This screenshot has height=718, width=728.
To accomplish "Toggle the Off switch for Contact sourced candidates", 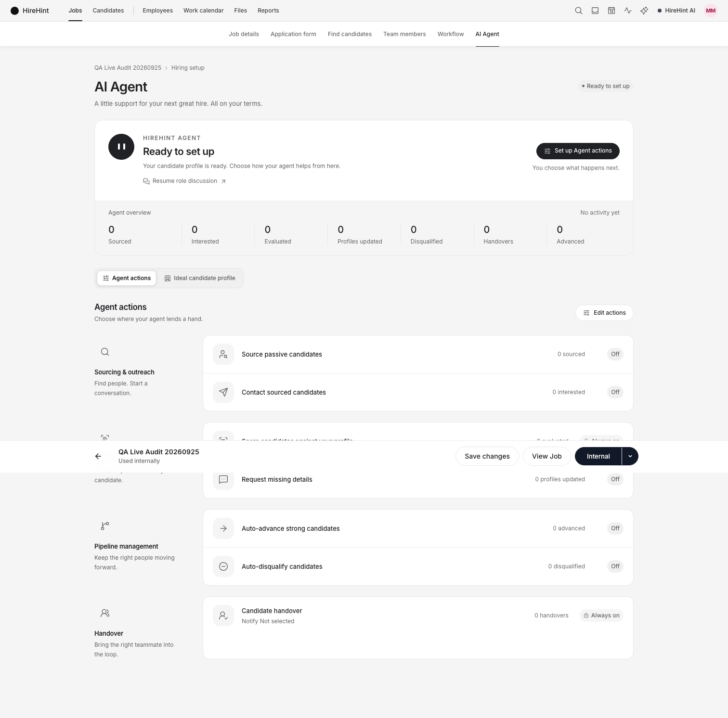I will 615,392.
